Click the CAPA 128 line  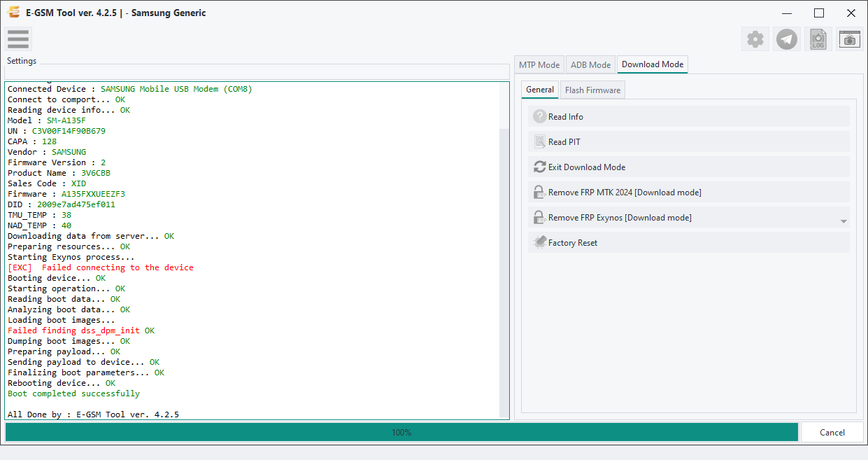pyautogui.click(x=32, y=141)
